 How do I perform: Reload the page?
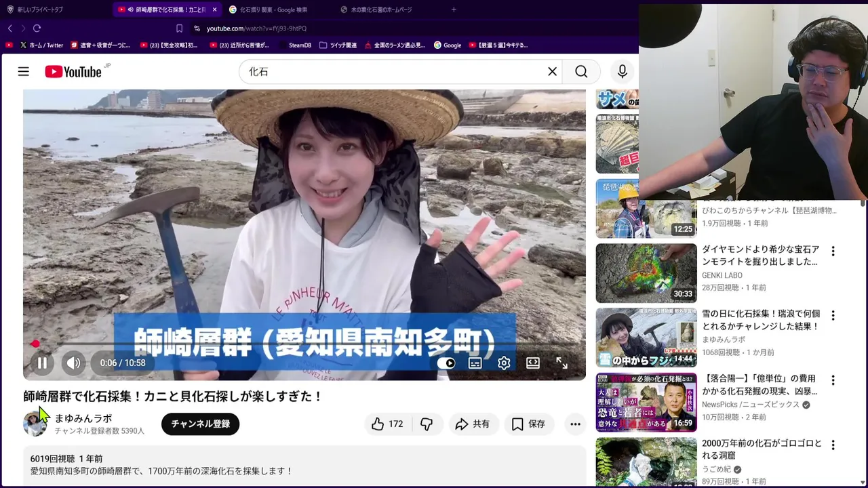tap(37, 28)
